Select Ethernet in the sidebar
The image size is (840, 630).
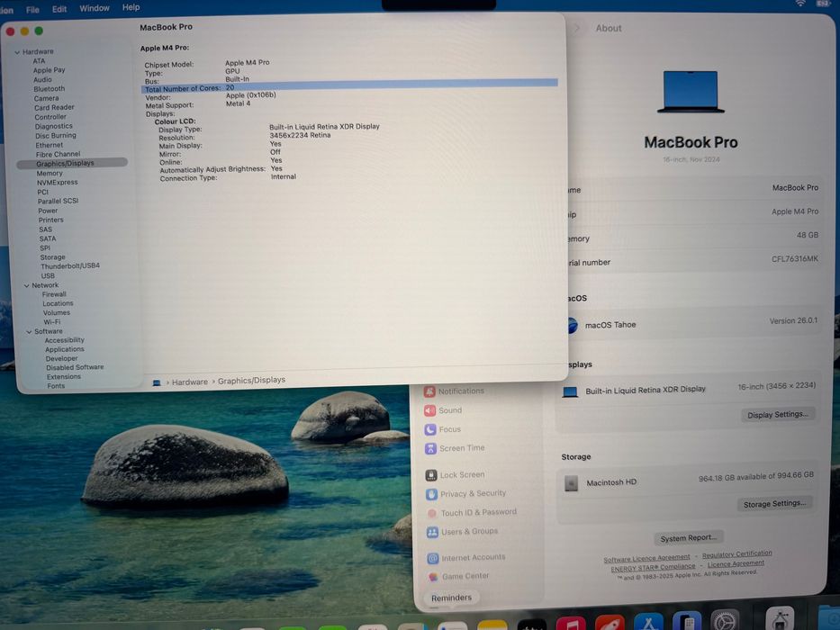[50, 145]
